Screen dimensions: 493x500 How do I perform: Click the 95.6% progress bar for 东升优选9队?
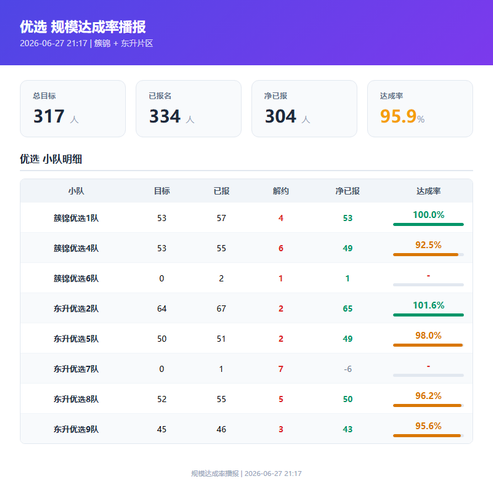pos(428,436)
